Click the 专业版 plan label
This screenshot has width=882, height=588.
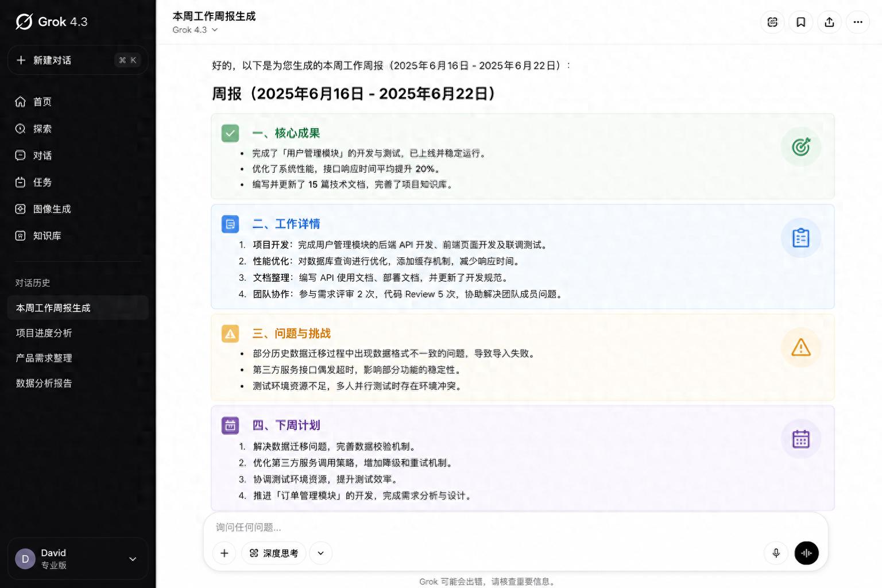[x=54, y=566]
